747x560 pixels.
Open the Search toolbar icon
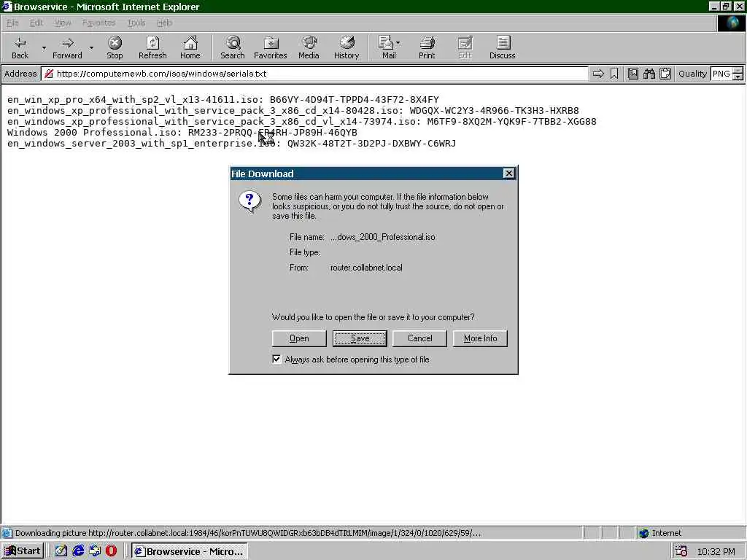pyautogui.click(x=233, y=47)
